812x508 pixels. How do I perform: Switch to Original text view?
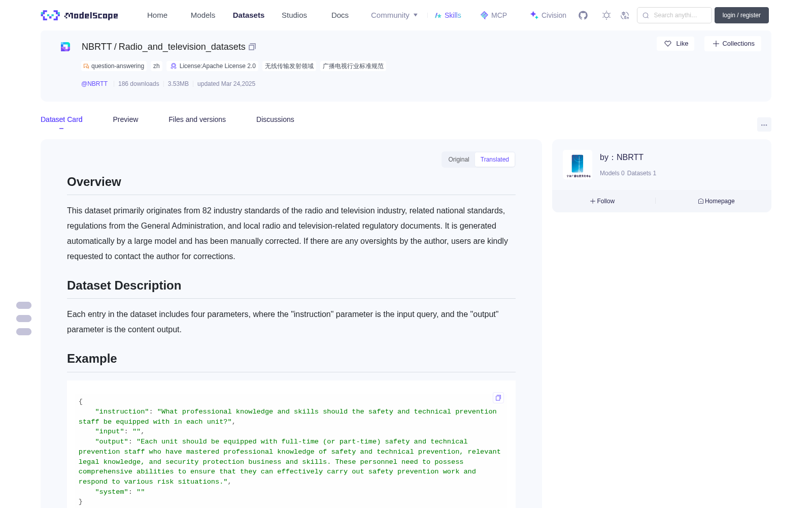(x=459, y=160)
